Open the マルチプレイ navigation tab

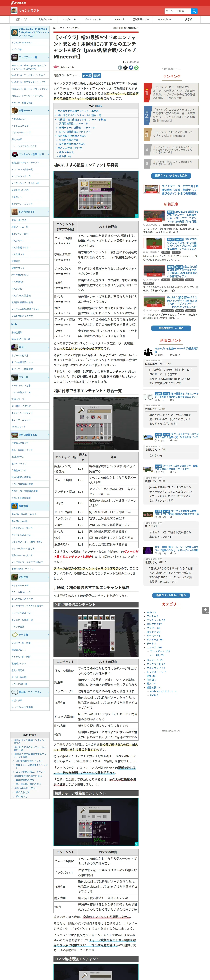pos(165,19)
